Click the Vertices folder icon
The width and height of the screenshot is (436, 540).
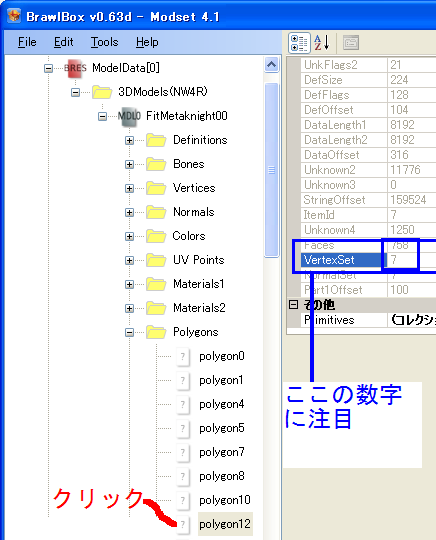tap(156, 188)
